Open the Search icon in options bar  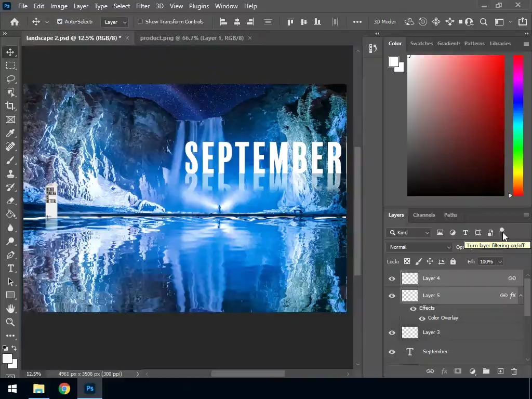484,22
